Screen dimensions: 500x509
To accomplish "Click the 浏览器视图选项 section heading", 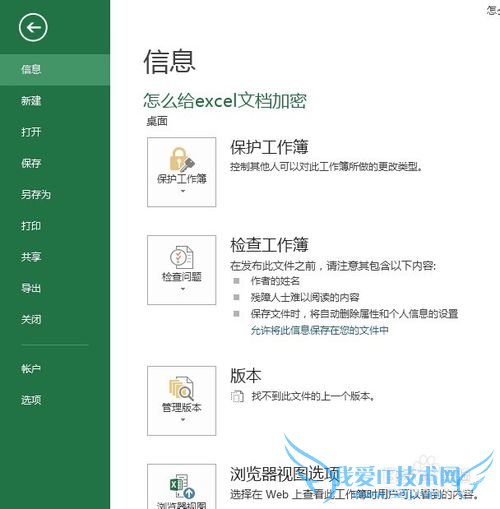I will 285,474.
